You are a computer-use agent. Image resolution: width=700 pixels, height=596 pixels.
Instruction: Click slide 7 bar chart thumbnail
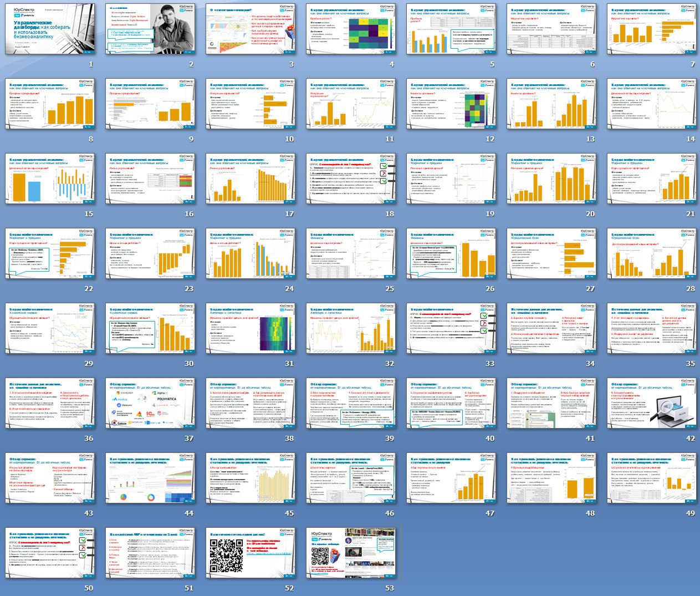(x=651, y=29)
